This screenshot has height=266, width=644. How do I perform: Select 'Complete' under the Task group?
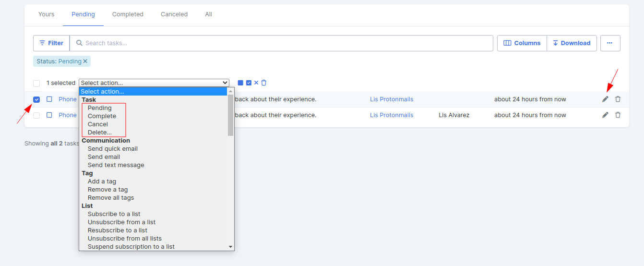102,116
